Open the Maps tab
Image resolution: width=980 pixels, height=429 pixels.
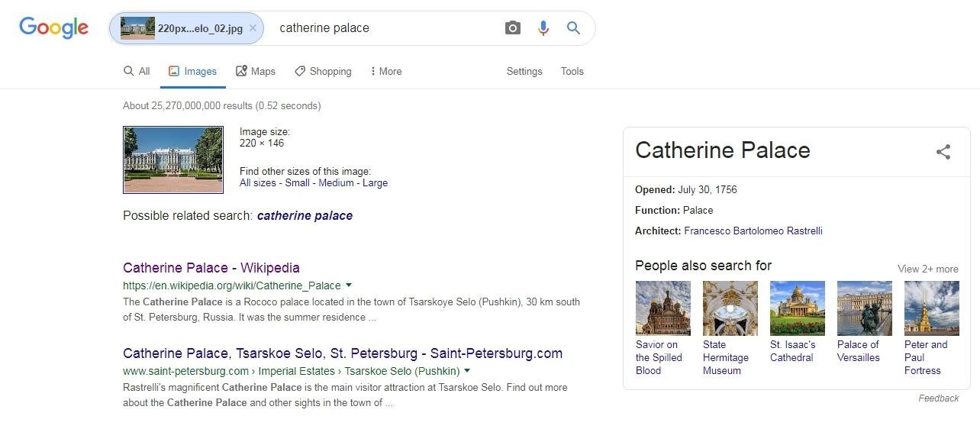pos(256,71)
